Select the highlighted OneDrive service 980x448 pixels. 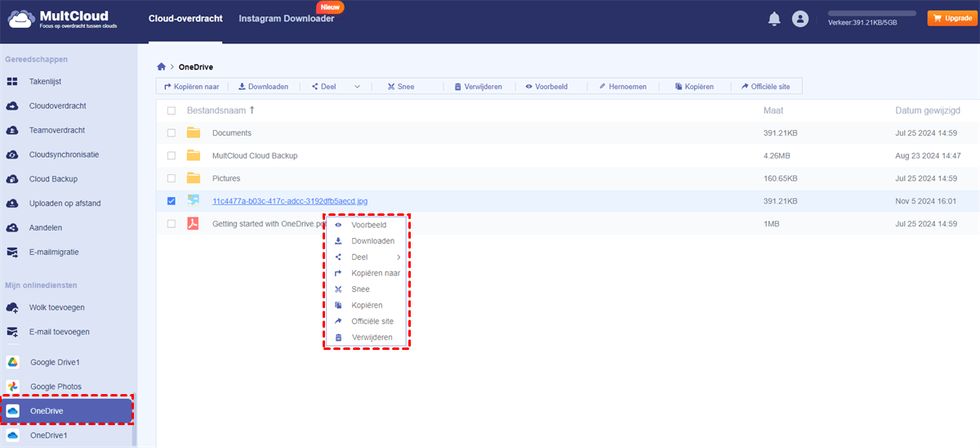pos(66,410)
